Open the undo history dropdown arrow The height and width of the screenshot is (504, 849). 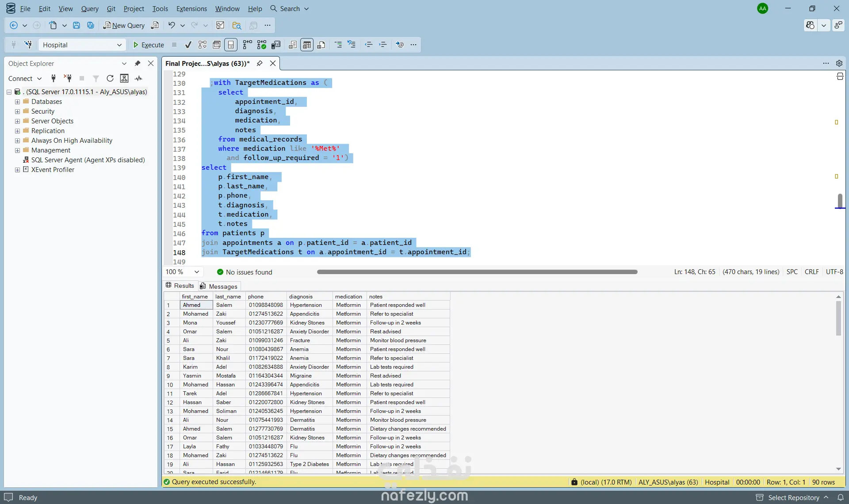pyautogui.click(x=182, y=25)
